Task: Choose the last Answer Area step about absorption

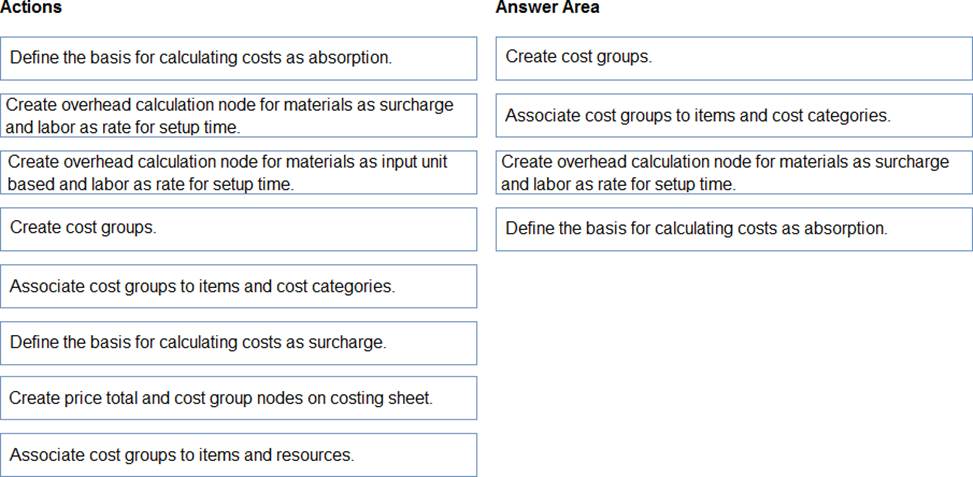Action: pyautogui.click(x=733, y=229)
